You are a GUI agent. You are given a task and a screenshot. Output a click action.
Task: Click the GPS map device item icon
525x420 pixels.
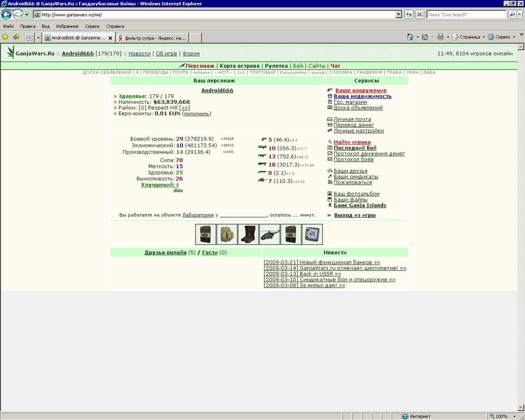click(312, 234)
